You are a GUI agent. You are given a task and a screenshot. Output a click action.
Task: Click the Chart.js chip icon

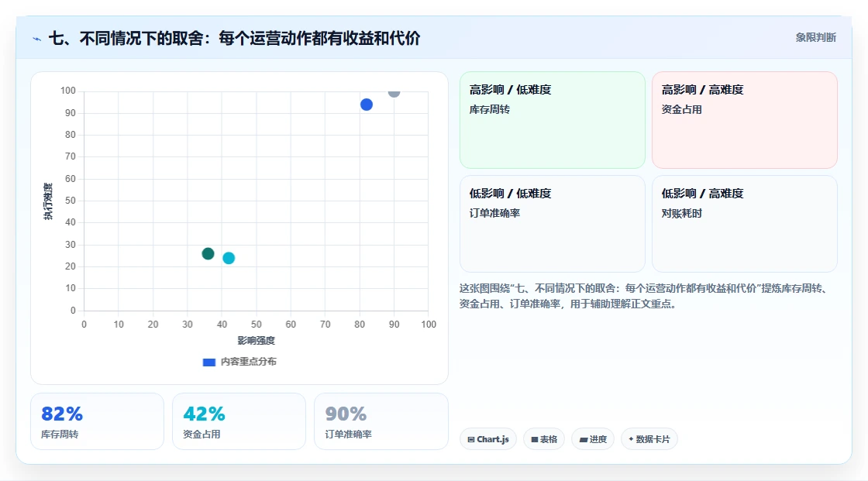click(471, 439)
